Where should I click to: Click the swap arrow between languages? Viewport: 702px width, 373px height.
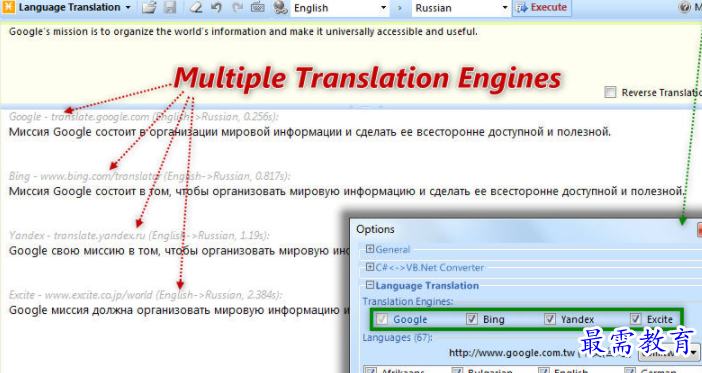399,8
